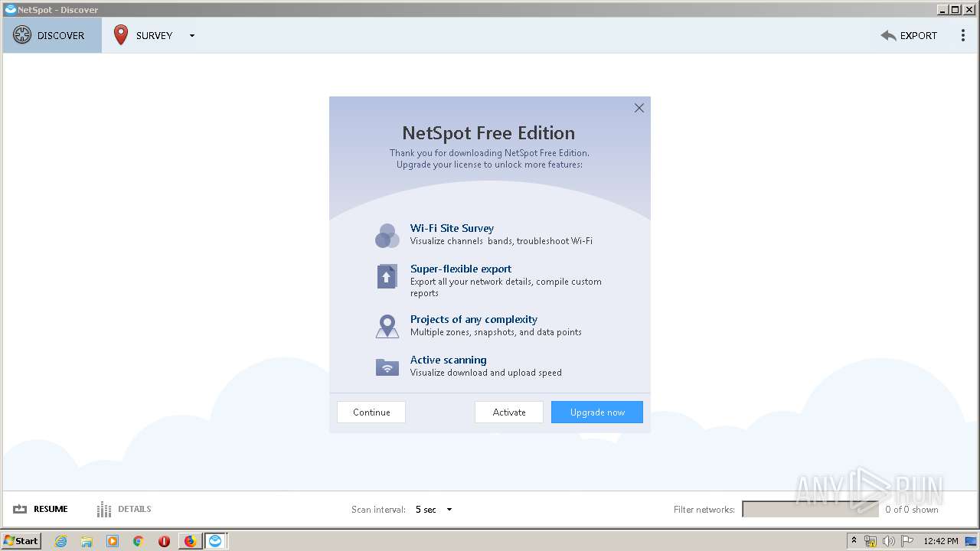Open the Super-flexible export feature link
This screenshot has height=551, width=980.
tap(461, 269)
